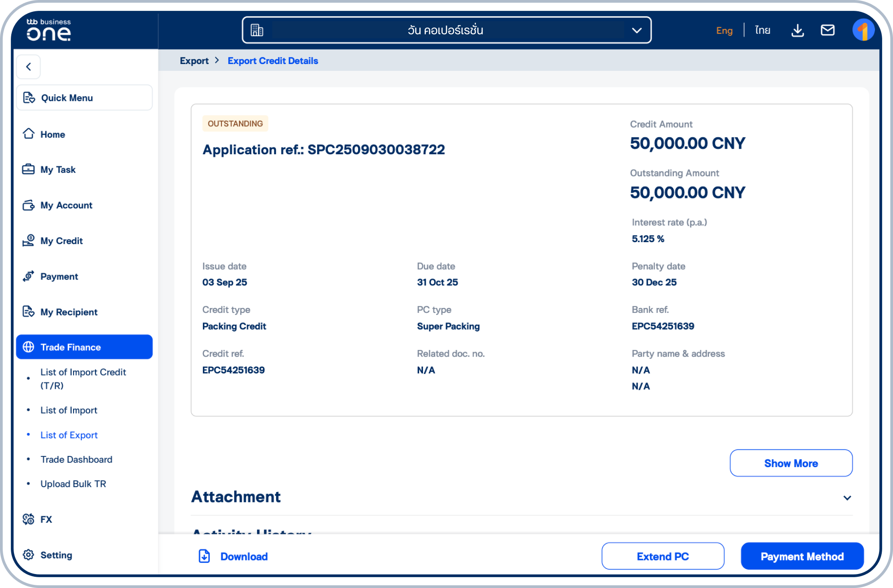Expand the company selector dropdown
Image resolution: width=893 pixels, height=588 pixels.
click(x=636, y=30)
